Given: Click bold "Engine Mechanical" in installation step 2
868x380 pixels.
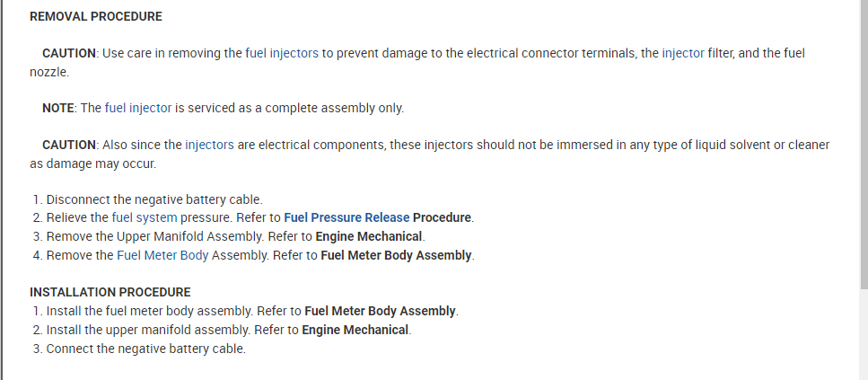Looking at the screenshot, I should [355, 330].
